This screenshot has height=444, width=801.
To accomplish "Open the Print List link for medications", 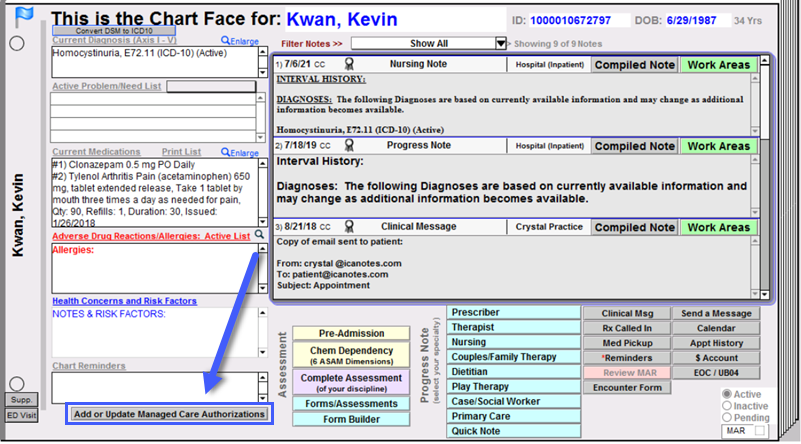I will click(181, 152).
